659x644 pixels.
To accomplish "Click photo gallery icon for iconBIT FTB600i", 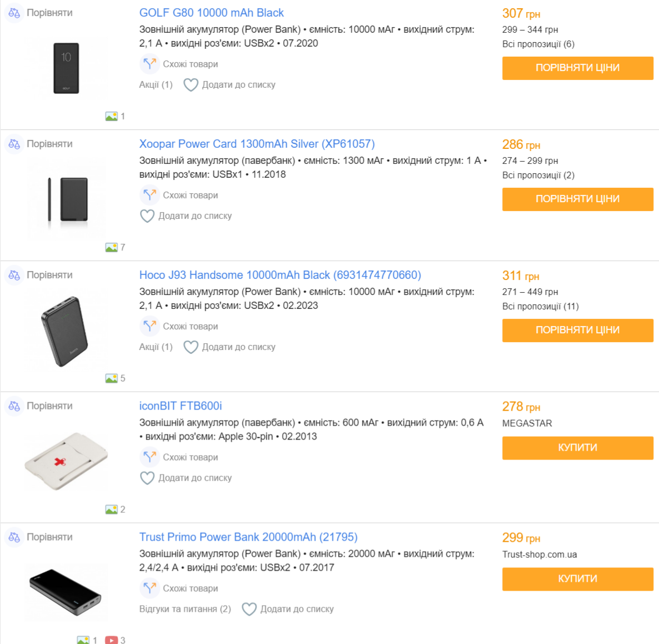I will [111, 509].
